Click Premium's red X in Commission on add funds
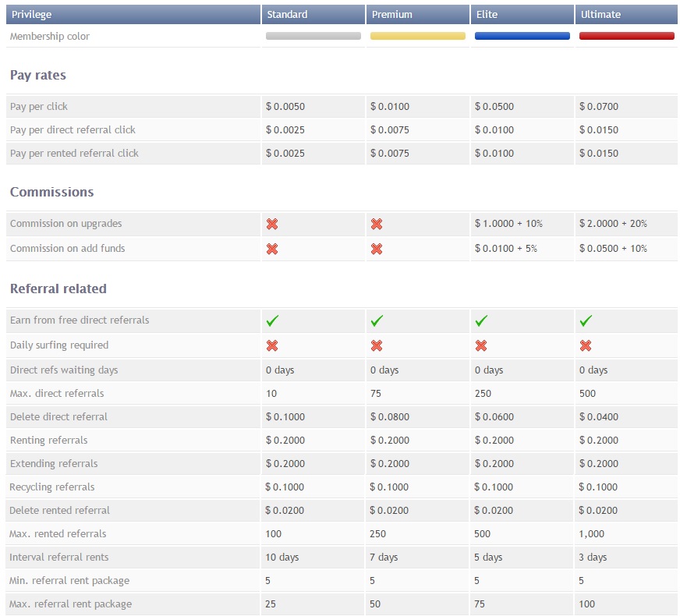 [x=377, y=249]
